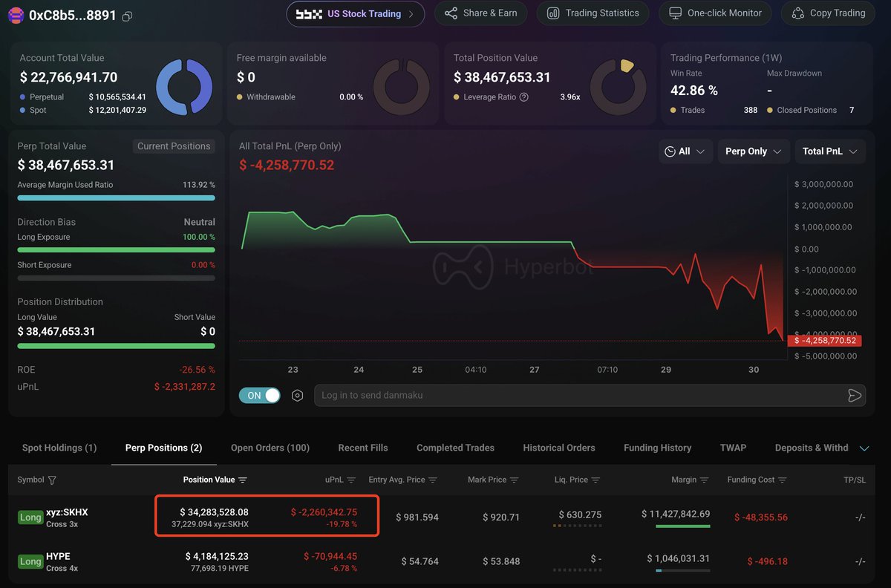Send danmaku with the paper plane icon
The image size is (891, 588).
click(x=855, y=396)
